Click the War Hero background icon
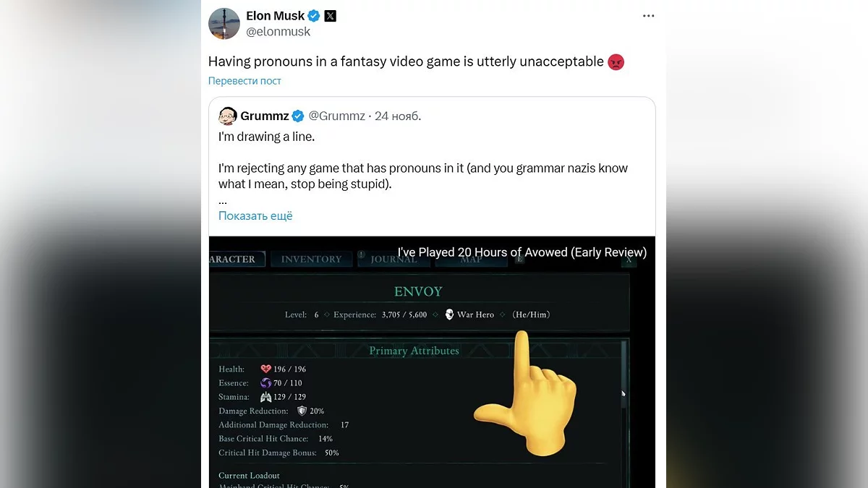The image size is (868, 488). pos(449,314)
